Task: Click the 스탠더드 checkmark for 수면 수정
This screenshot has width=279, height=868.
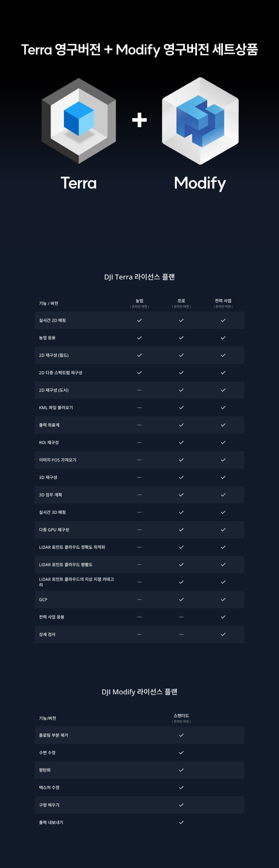Action: click(x=181, y=752)
